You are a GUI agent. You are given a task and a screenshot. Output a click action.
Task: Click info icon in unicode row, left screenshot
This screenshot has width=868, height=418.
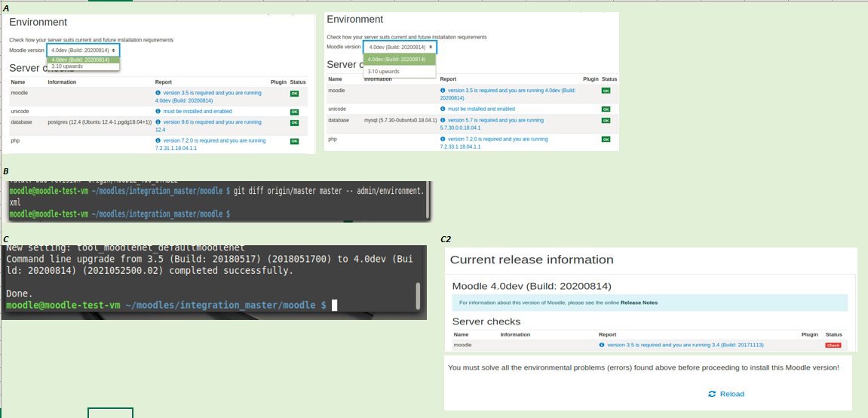(158, 111)
